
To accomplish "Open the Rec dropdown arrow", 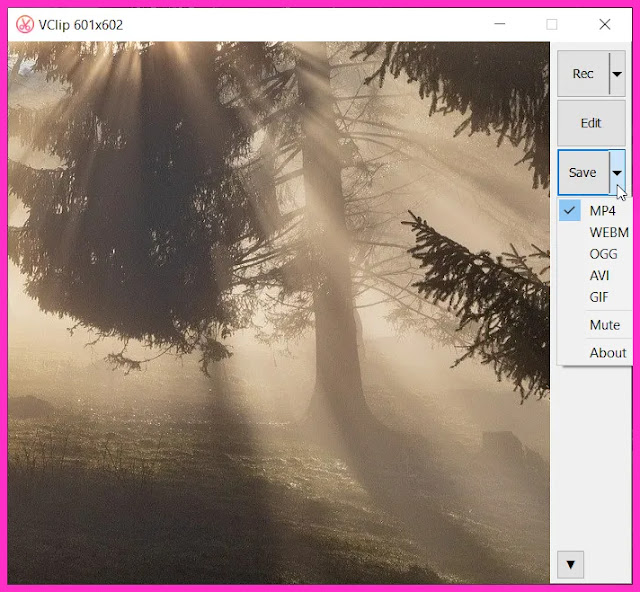I will point(617,73).
